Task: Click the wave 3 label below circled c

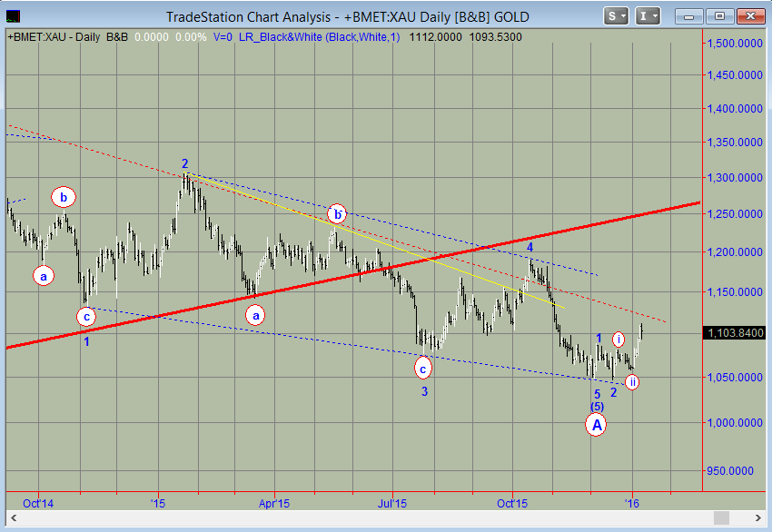Action: 423,391
